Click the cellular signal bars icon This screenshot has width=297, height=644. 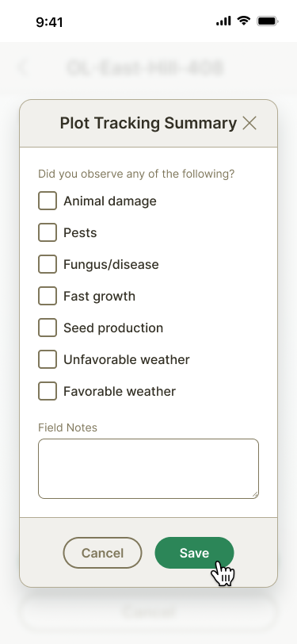point(223,21)
